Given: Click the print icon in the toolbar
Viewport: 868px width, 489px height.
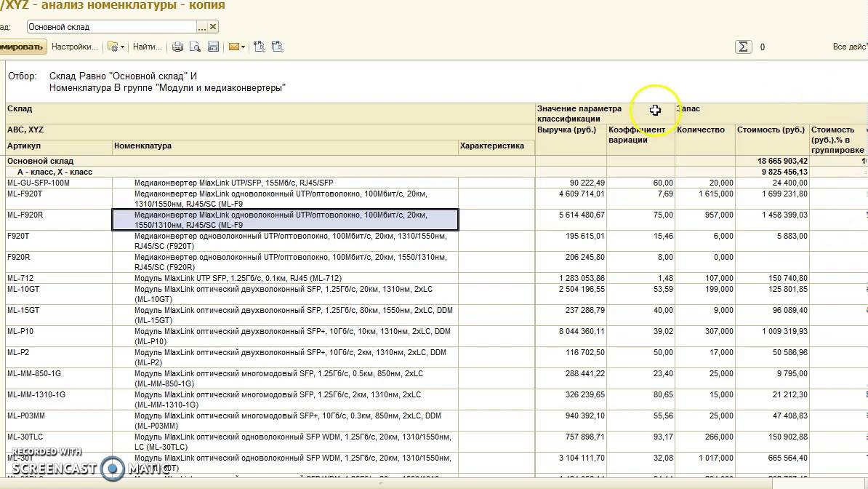Looking at the screenshot, I should (x=177, y=47).
